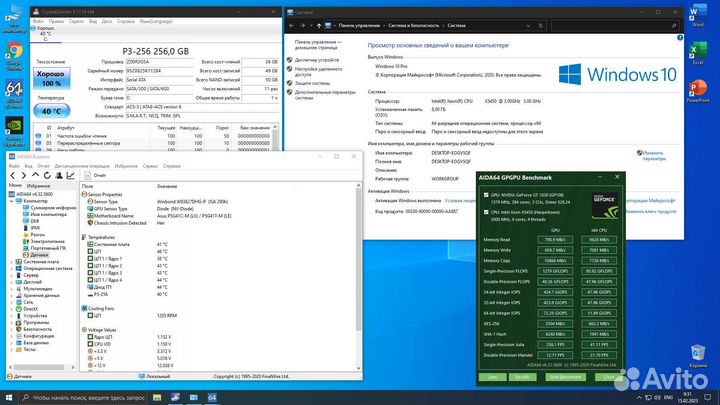Open AIDA64 graph toolbar icon
The image size is (720, 405).
point(70,175)
